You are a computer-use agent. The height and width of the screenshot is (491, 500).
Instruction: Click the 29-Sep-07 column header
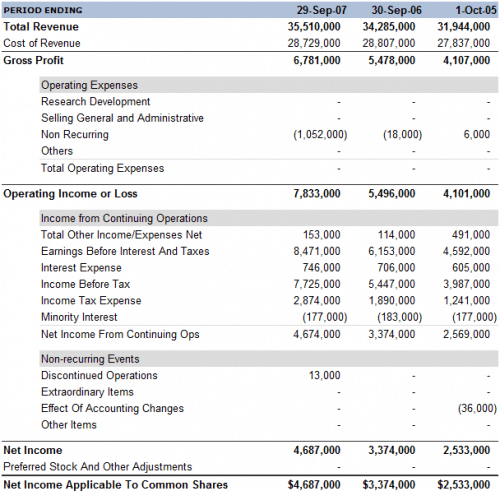pos(321,10)
